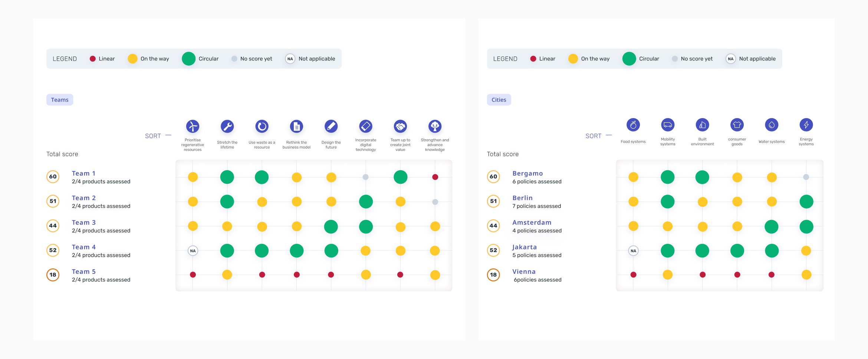Screen dimensions: 868x359
Task: Select the consumer goods shirt icon
Action: 737,125
